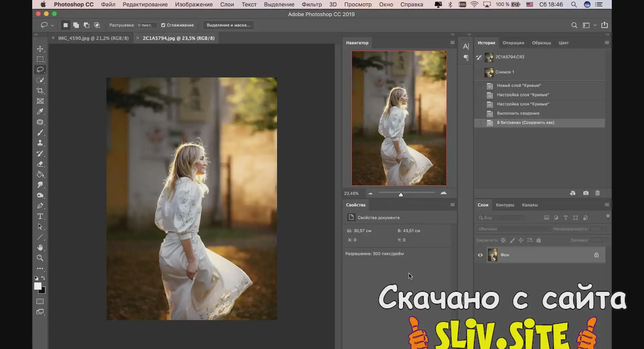Select the Brush tool
Image resolution: width=644 pixels, height=349 pixels.
(x=40, y=133)
